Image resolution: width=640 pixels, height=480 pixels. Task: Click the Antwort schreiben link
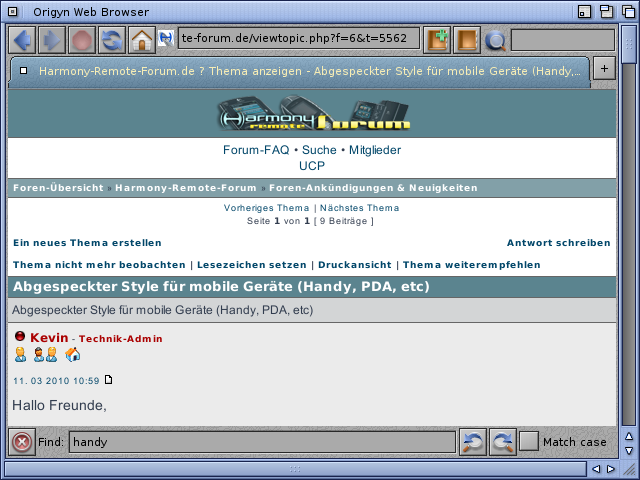558,243
